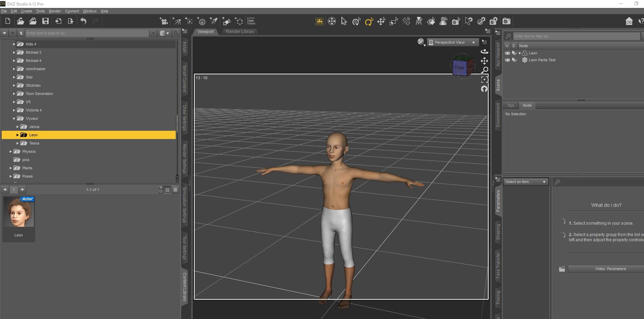Open the Shaping side tab
The width and height of the screenshot is (644, 319).
(498, 232)
